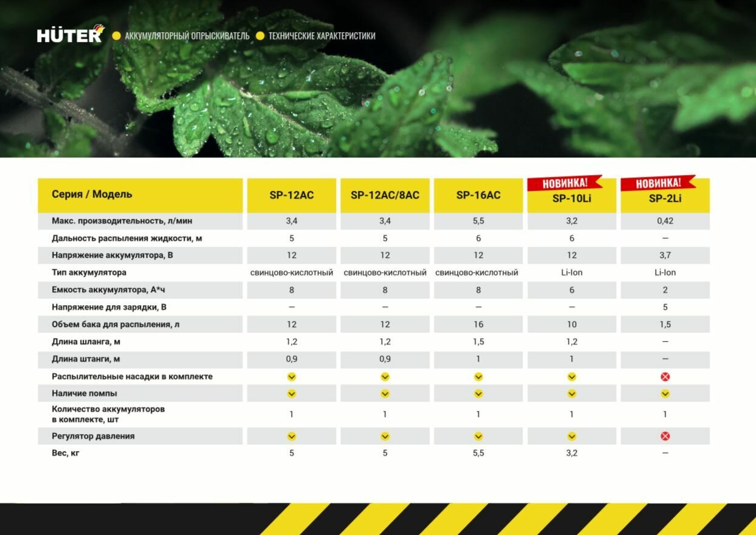Image resolution: width=756 pixels, height=535 pixels.
Task: Click свинцово-кислотный in the SP-12AC column
Action: coord(292,272)
